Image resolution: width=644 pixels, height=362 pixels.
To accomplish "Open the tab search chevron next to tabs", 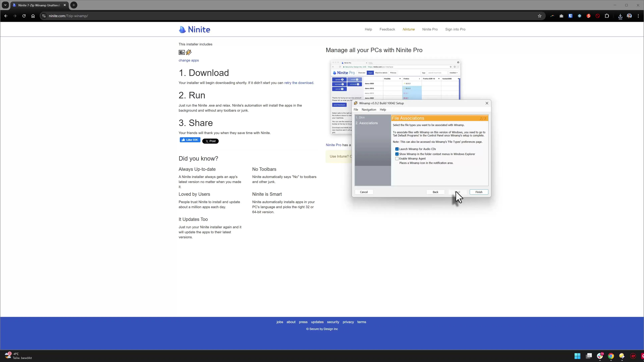I will [5, 5].
